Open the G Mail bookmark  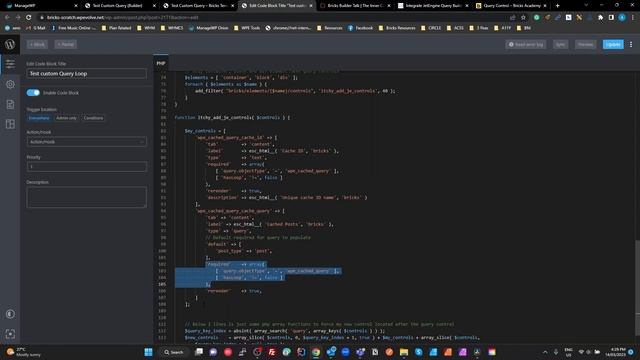(x=36, y=28)
